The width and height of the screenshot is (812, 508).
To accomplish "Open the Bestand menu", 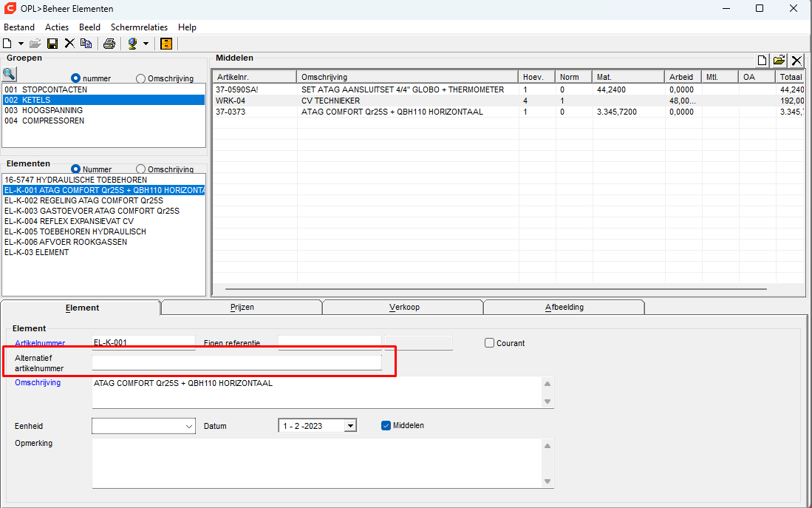I will tap(19, 27).
